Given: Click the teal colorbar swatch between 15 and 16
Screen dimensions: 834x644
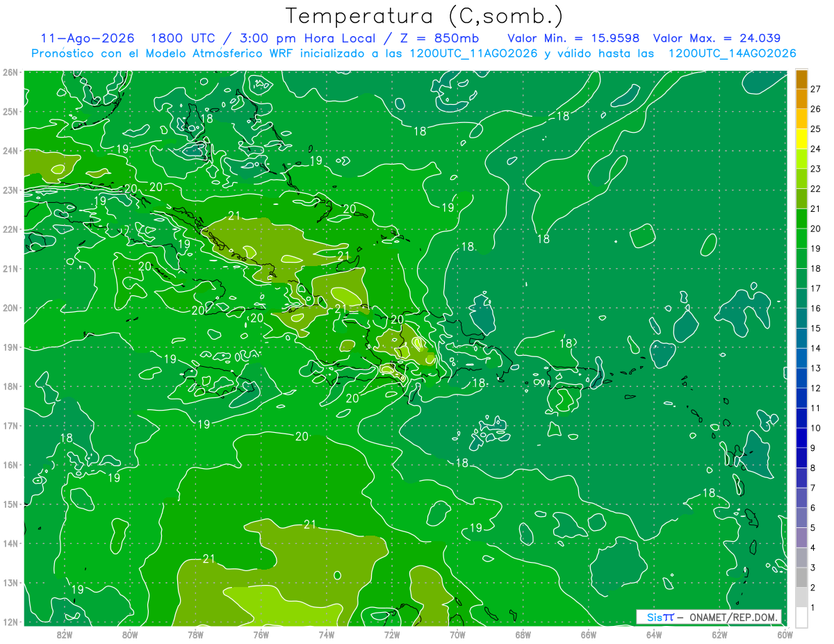Looking at the screenshot, I should tap(801, 318).
